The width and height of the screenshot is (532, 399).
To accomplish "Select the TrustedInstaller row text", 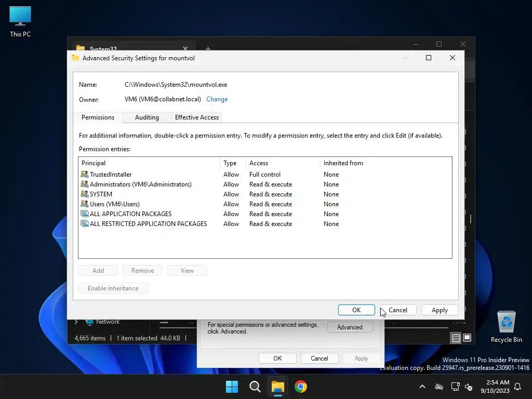I will tap(111, 175).
